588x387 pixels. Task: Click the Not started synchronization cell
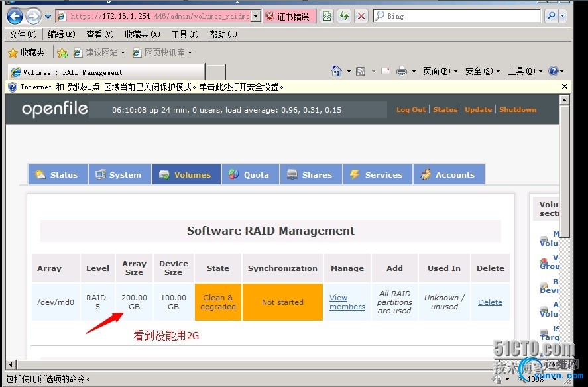pyautogui.click(x=282, y=302)
